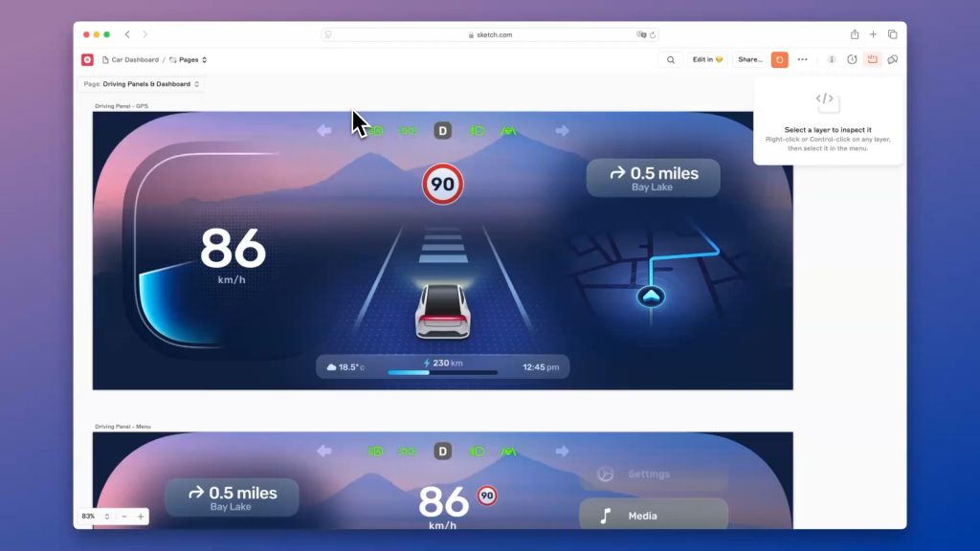Click the 86 km/h speed readout in GPS panel
Screen dimensions: 980x551
[233, 254]
